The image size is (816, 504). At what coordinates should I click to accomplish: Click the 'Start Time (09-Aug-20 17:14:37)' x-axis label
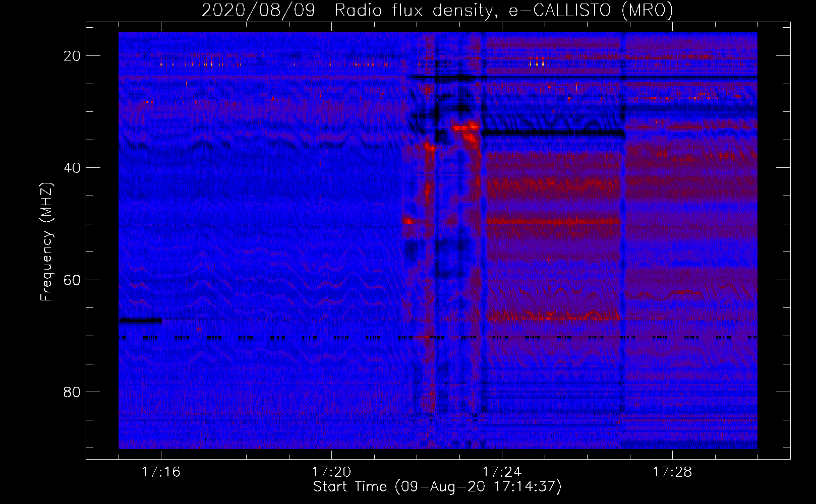point(437,487)
